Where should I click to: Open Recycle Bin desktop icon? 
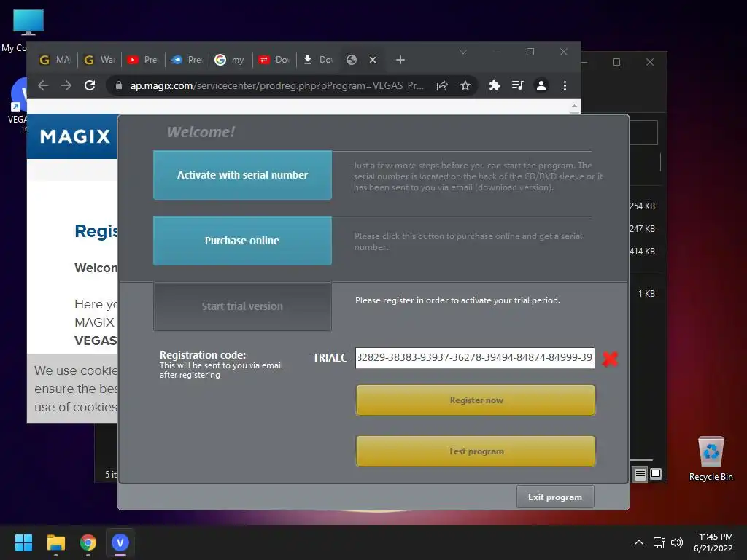pos(711,459)
